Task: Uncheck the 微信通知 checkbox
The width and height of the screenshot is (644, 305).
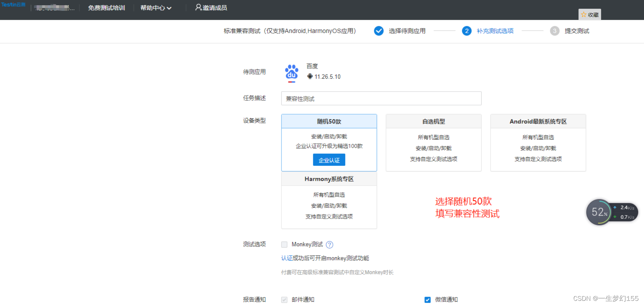Action: [428, 300]
